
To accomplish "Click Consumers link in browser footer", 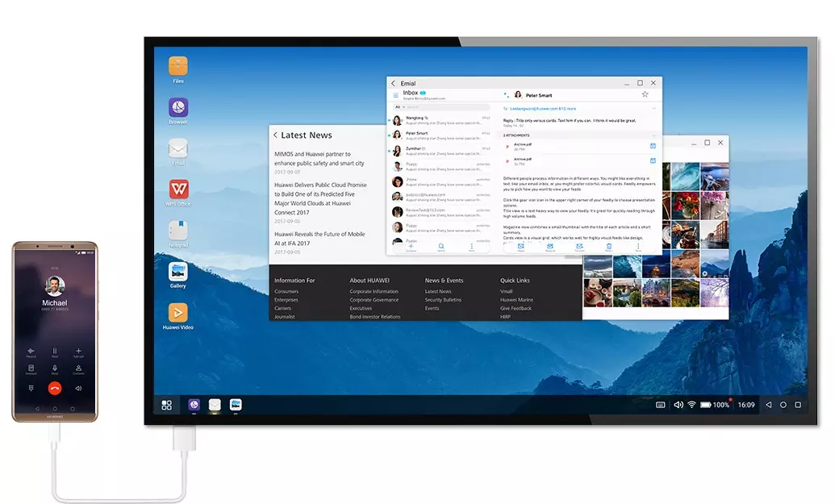I will tap(286, 292).
